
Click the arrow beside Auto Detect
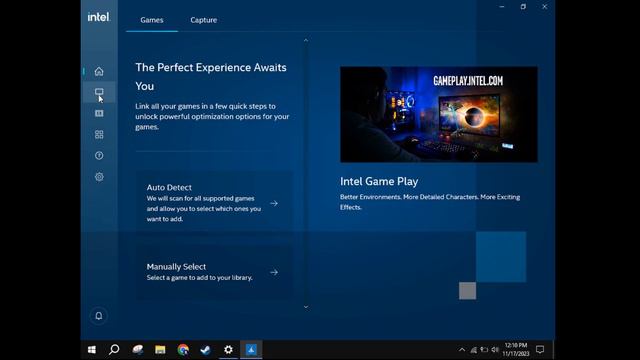click(274, 203)
